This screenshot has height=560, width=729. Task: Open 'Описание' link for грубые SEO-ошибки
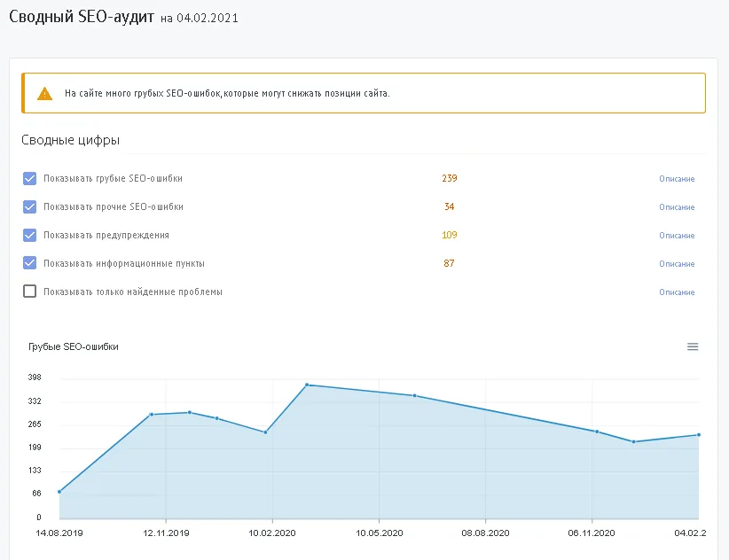coord(677,179)
